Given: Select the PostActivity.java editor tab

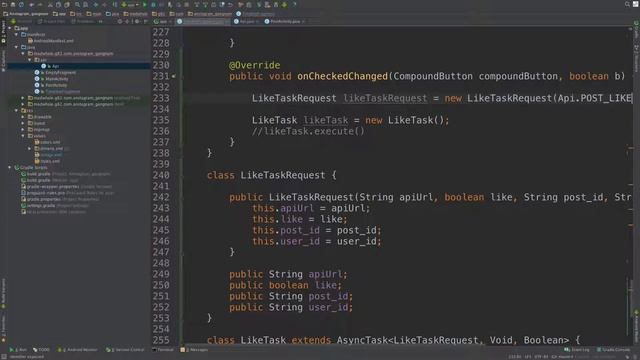Looking at the screenshot, I should click(x=285, y=21).
